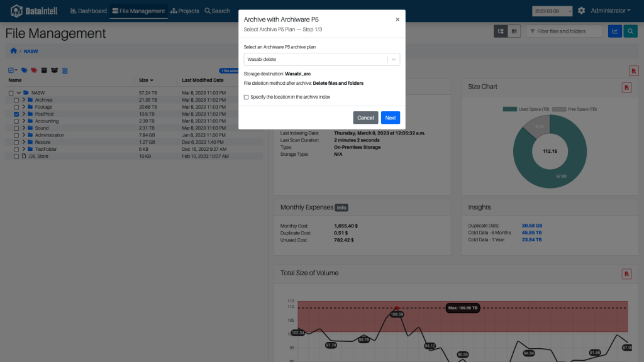The height and width of the screenshot is (362, 644).
Task: Click the black archive box icon
Action: tap(44, 70)
